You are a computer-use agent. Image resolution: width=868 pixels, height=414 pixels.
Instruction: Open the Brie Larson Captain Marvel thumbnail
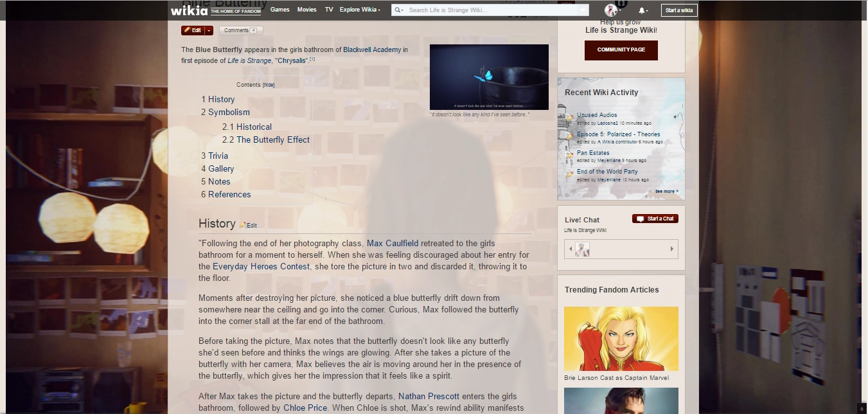click(x=621, y=339)
